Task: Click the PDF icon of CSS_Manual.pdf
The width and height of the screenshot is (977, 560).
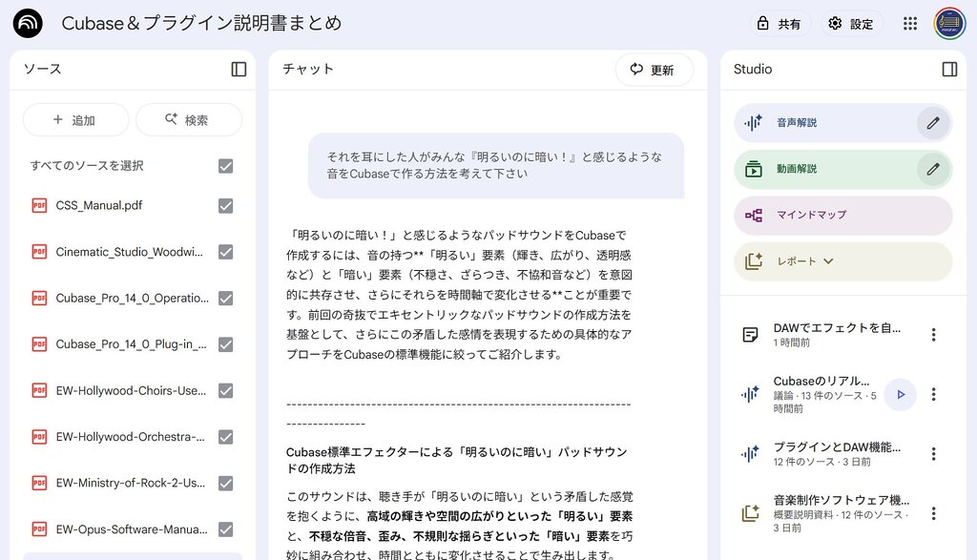Action: (x=39, y=205)
